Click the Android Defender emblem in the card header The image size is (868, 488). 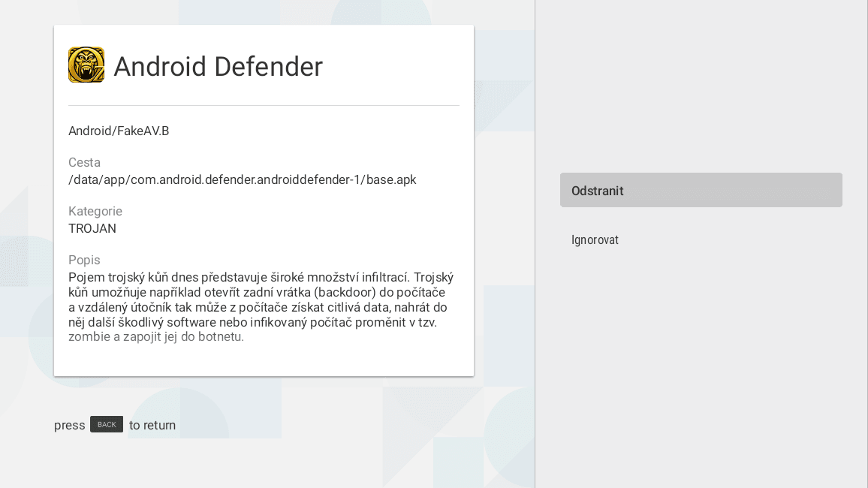pyautogui.click(x=86, y=65)
